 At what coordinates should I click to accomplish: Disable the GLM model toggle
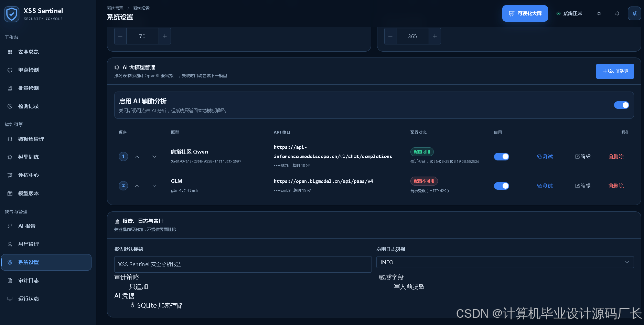click(502, 186)
